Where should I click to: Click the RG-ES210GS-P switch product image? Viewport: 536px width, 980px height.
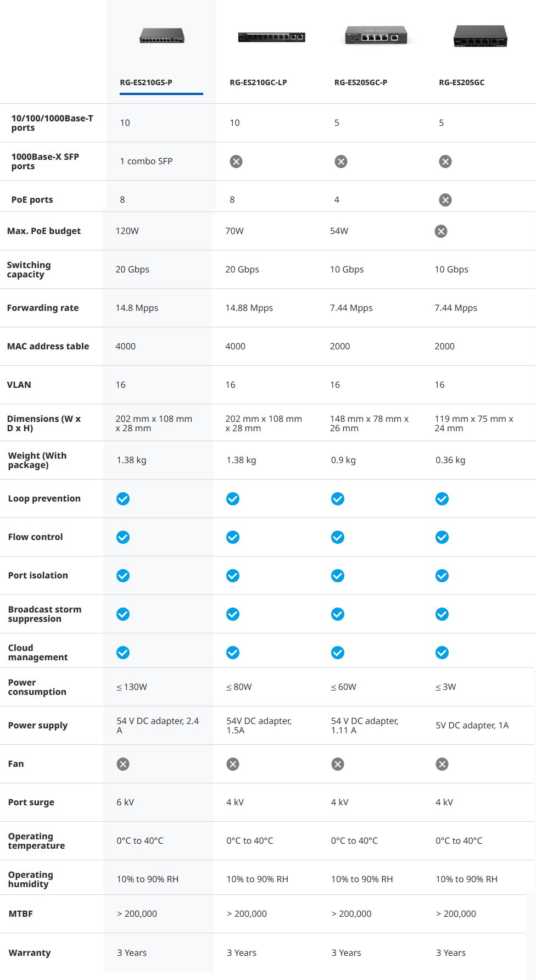[161, 36]
